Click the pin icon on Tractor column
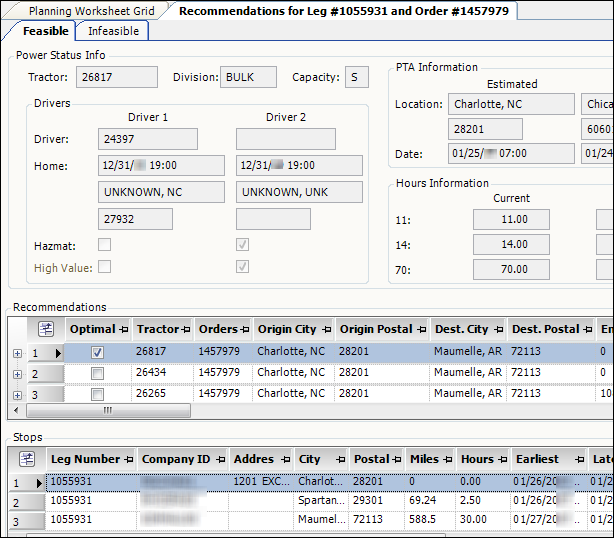The image size is (614, 538). point(187,329)
